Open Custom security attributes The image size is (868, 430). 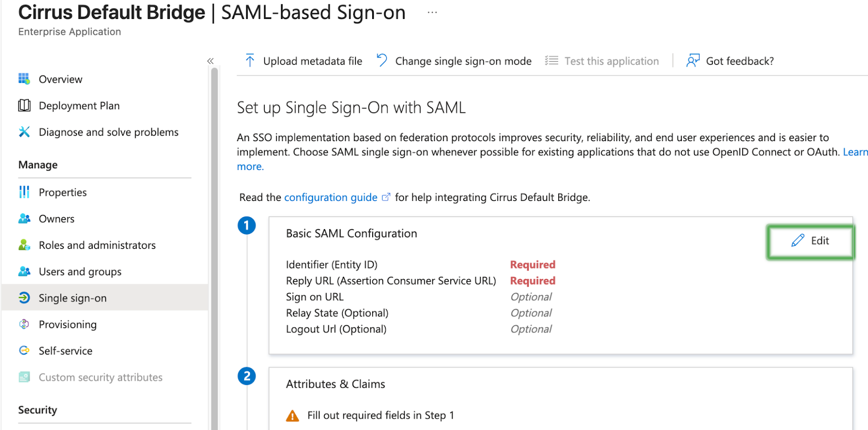click(100, 377)
